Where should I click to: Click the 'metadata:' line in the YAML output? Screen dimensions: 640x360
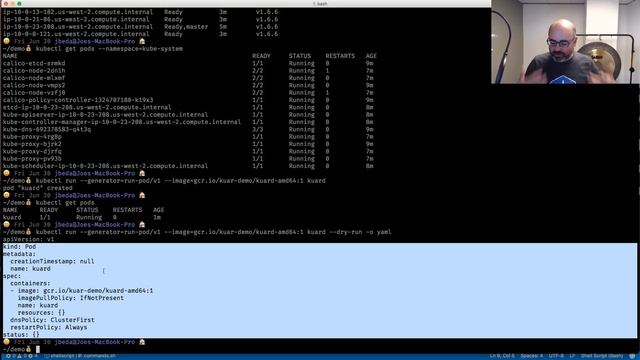pyautogui.click(x=19, y=254)
